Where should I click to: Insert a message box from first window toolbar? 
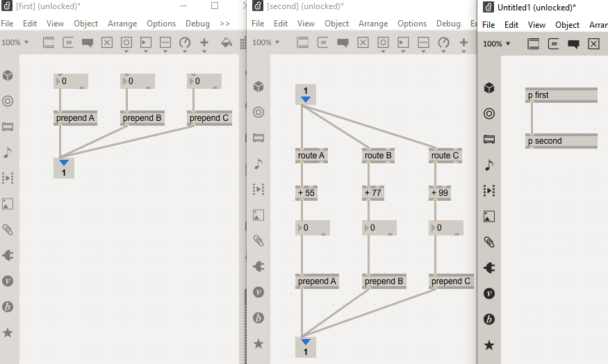coord(68,42)
